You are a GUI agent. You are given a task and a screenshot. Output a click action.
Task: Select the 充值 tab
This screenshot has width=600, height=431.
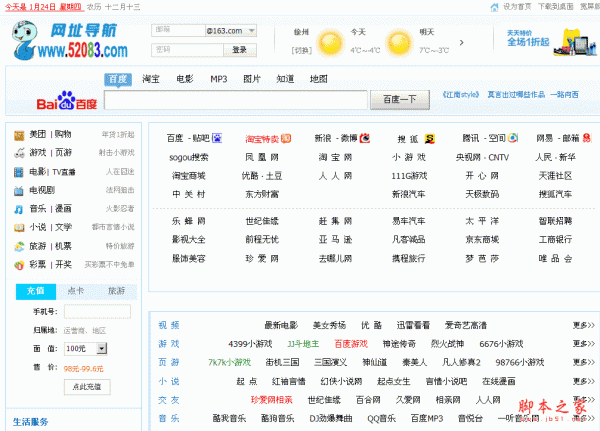[x=36, y=291]
